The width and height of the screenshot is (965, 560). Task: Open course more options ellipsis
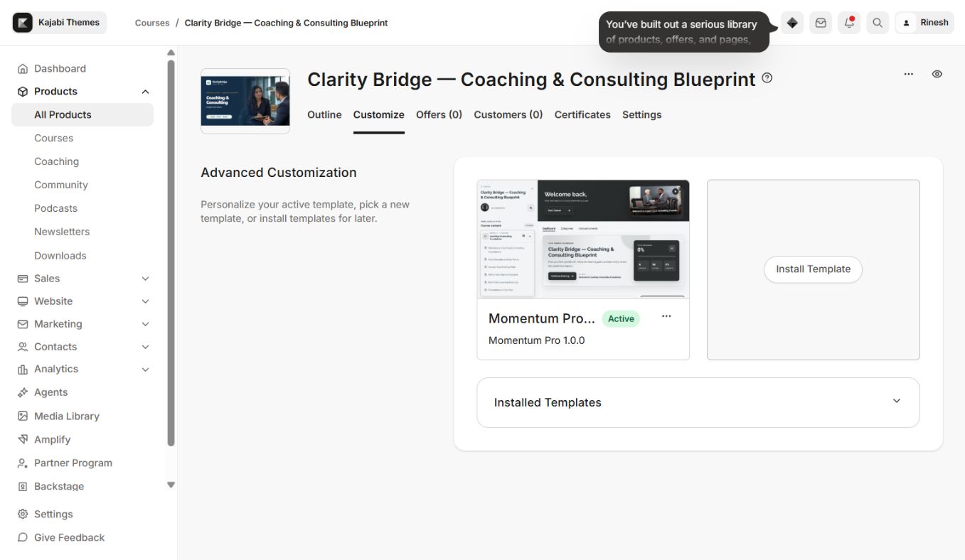pyautogui.click(x=909, y=74)
